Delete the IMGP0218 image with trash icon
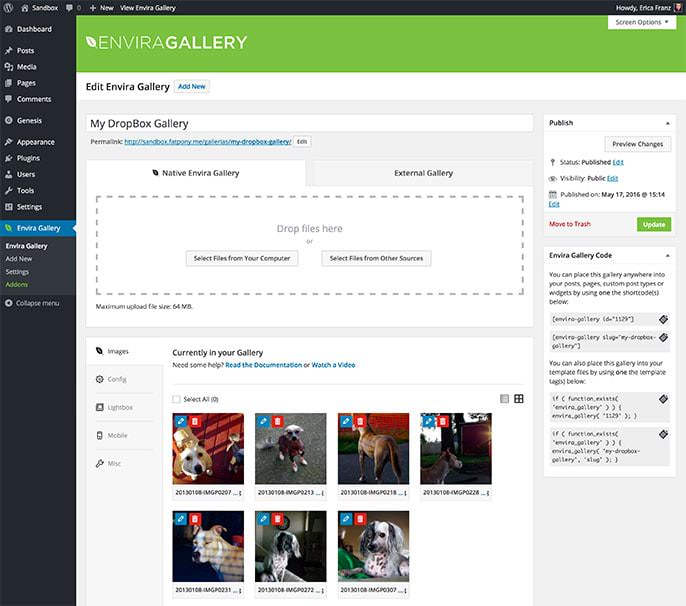The image size is (686, 606). click(x=360, y=421)
